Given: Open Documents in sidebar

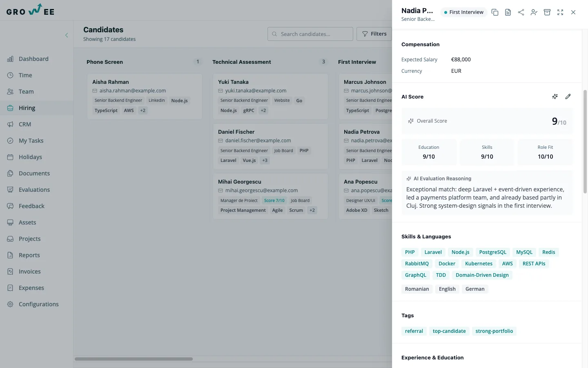Looking at the screenshot, I should (37, 173).
